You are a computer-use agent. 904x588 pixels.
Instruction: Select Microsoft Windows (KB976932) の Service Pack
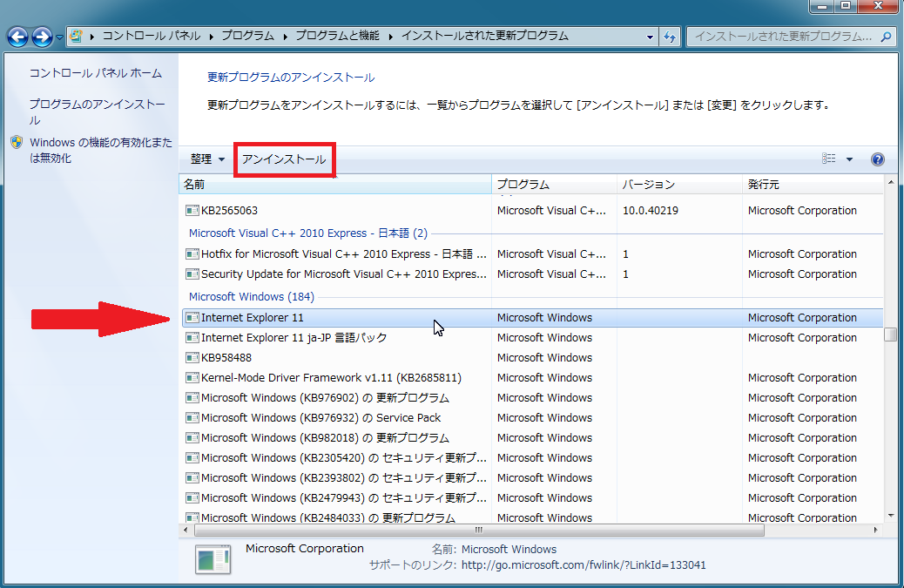click(x=532, y=417)
